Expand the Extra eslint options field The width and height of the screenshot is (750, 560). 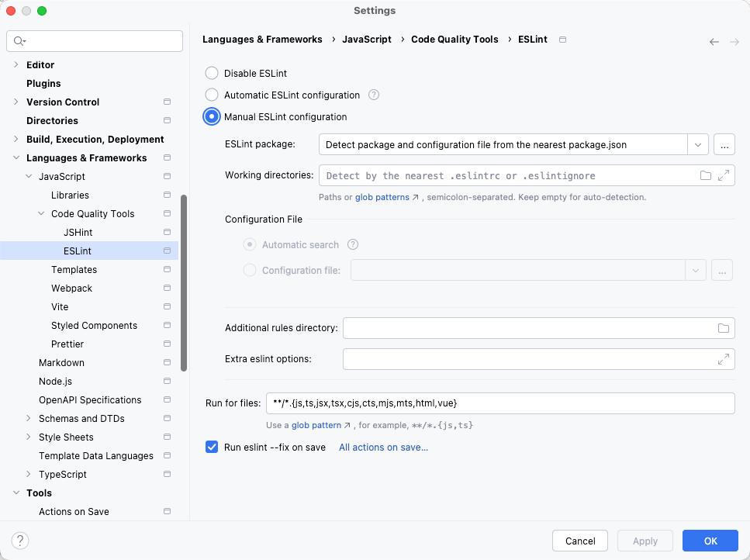[723, 359]
